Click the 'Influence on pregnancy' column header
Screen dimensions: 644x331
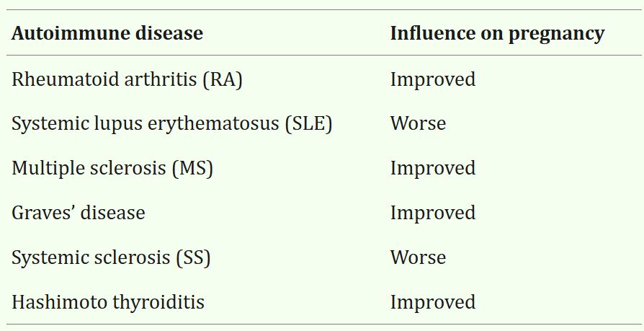(496, 33)
